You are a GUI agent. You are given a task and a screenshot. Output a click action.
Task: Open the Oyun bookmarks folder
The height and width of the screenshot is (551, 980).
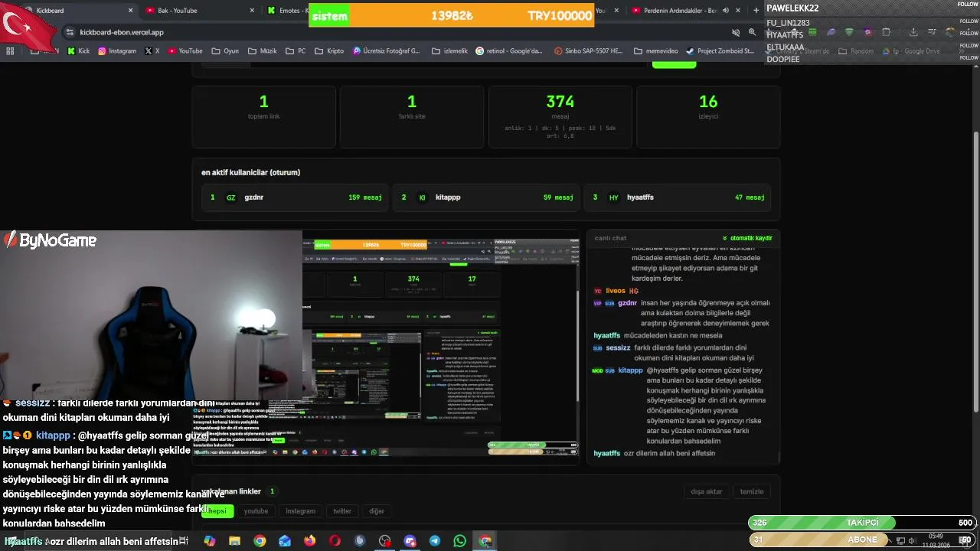tap(225, 51)
